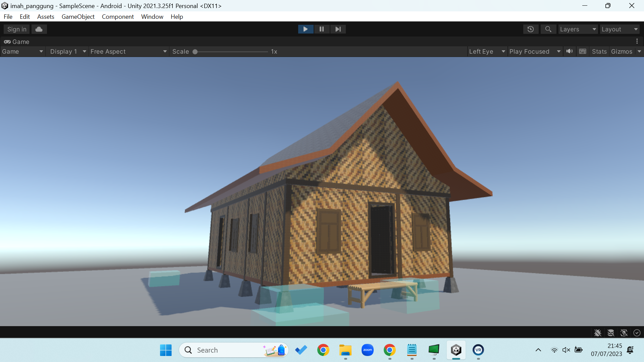Screen dimensions: 644x362
Task: Open the Undo History panel
Action: pos(531,29)
